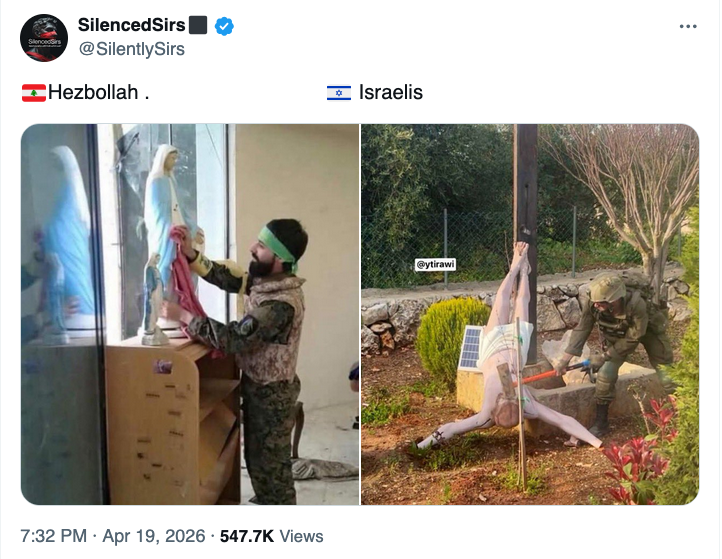
Task: Click the 7:32 PM timestamp
Action: pos(53,536)
